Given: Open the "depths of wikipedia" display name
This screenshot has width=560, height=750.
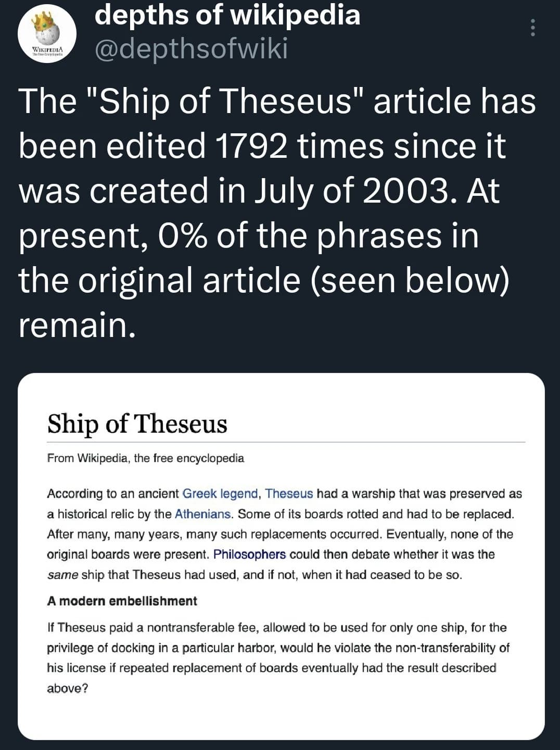Looking at the screenshot, I should click(x=227, y=15).
